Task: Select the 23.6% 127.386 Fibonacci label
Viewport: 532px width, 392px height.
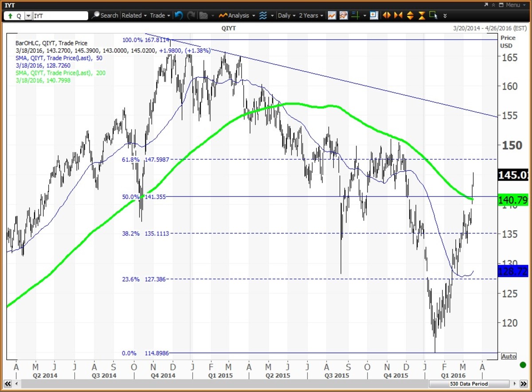Action: coord(144,279)
